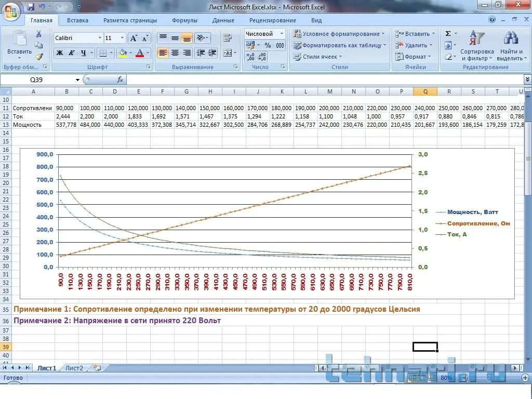The width and height of the screenshot is (532, 399).
Task: Open Find and Select binoculars tool
Action: click(511, 47)
